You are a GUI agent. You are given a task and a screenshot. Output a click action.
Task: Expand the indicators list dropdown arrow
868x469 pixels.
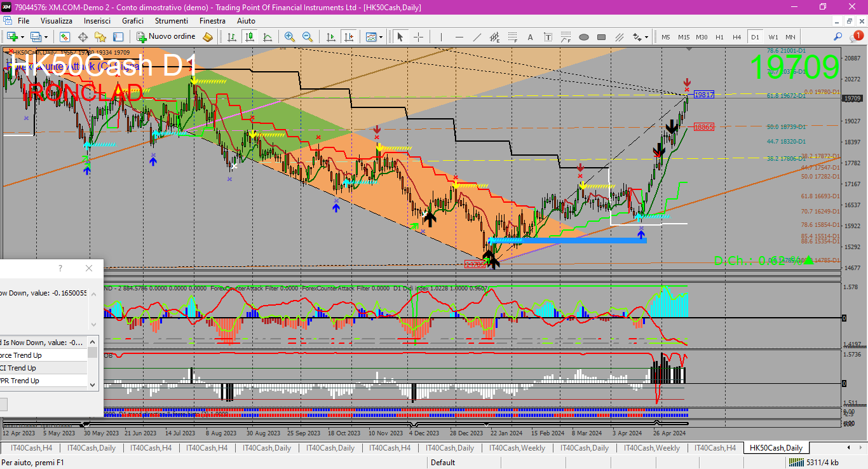click(381, 37)
